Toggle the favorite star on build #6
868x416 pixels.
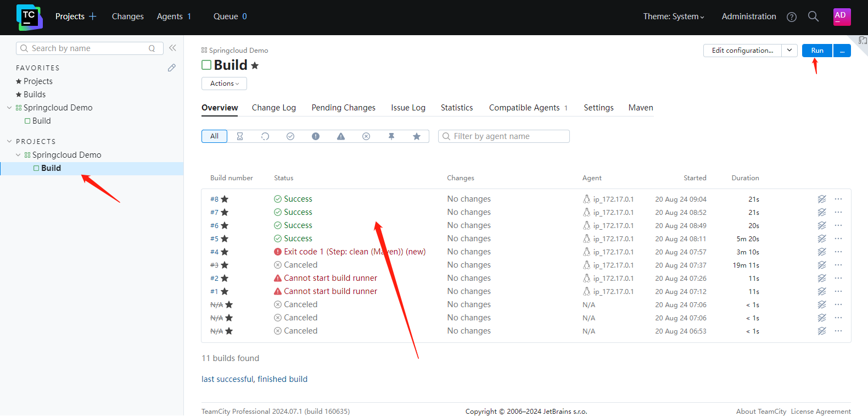[225, 225]
